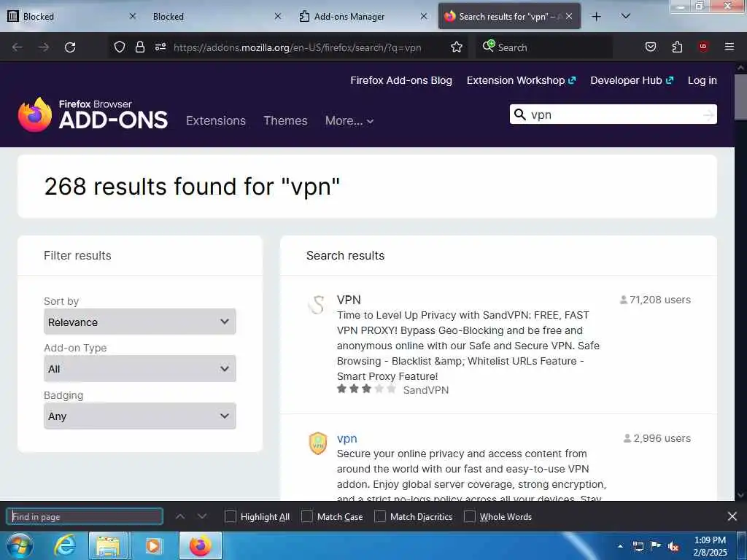Reload the current page
Screen dimensions: 747x560
coord(70,47)
